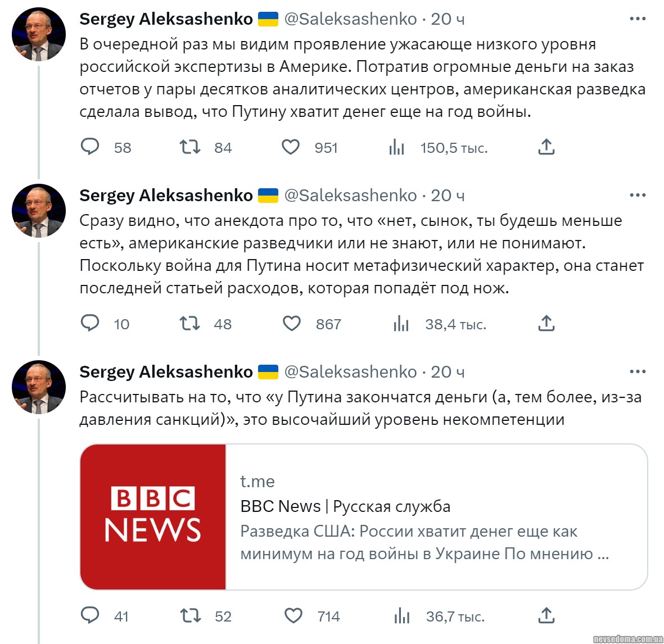Retweet the first tweet with 84 reposts
The width and height of the screenshot is (664, 644).
click(189, 147)
